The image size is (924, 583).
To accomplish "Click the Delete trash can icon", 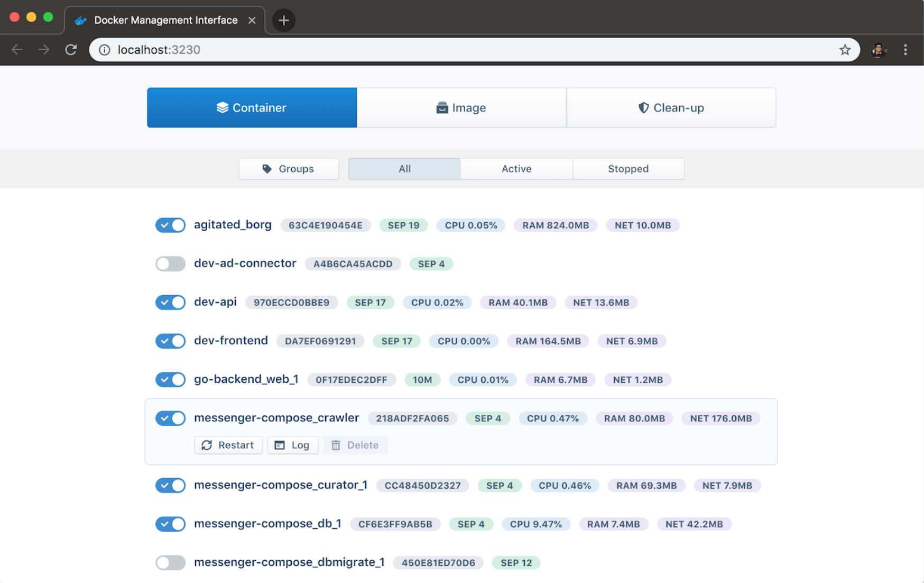I will point(336,445).
